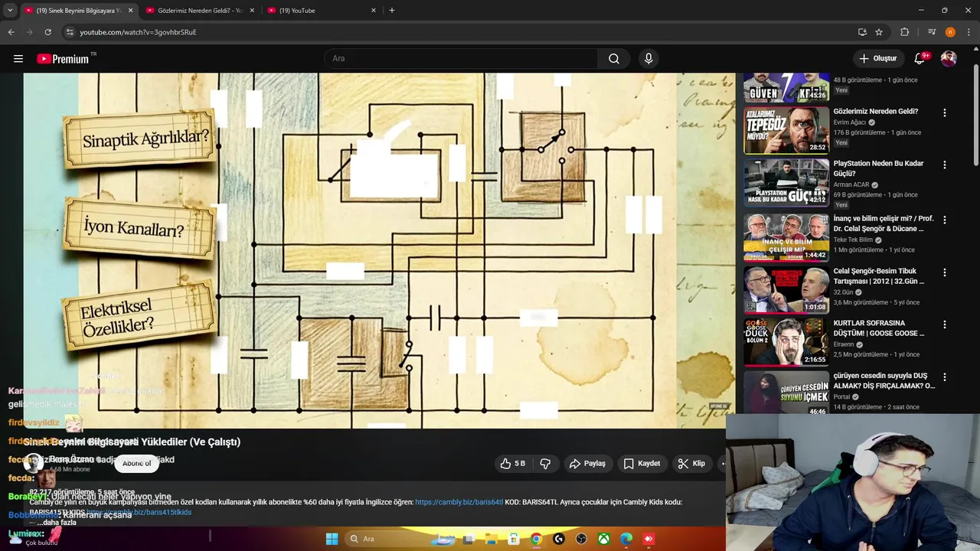Screen dimensions: 980x551
Task: View site information icon in address bar
Action: [x=70, y=32]
